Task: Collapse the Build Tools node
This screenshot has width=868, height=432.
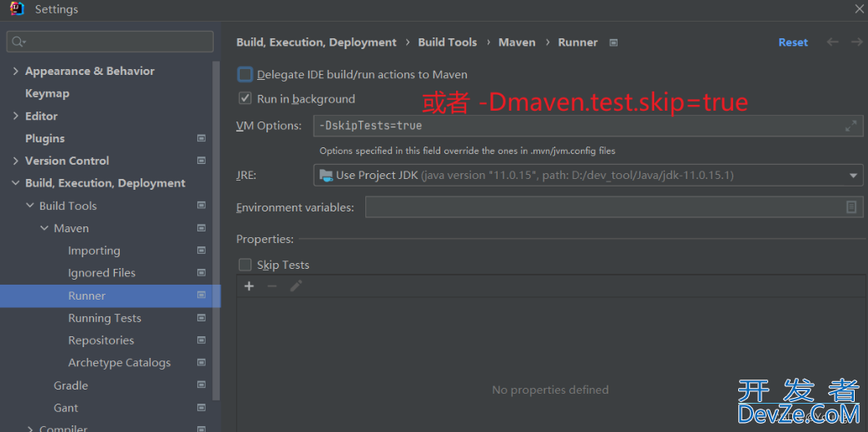Action: [x=29, y=206]
